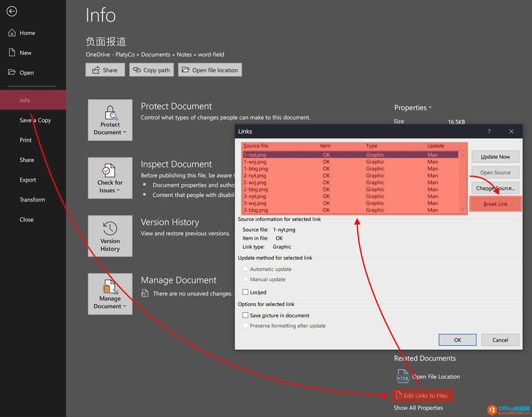
Task: Open the Export menu item
Action: tap(28, 180)
